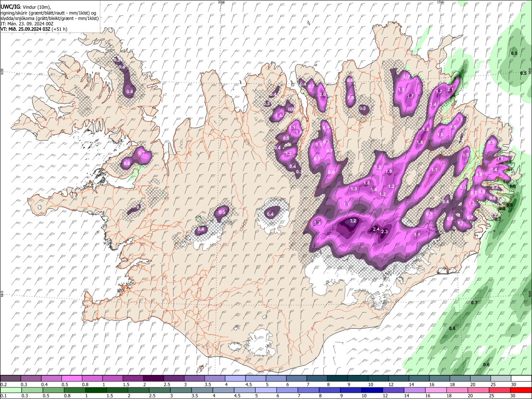Click the '15W' longitude label
This screenshot has height=399, width=532.
(440, 2)
